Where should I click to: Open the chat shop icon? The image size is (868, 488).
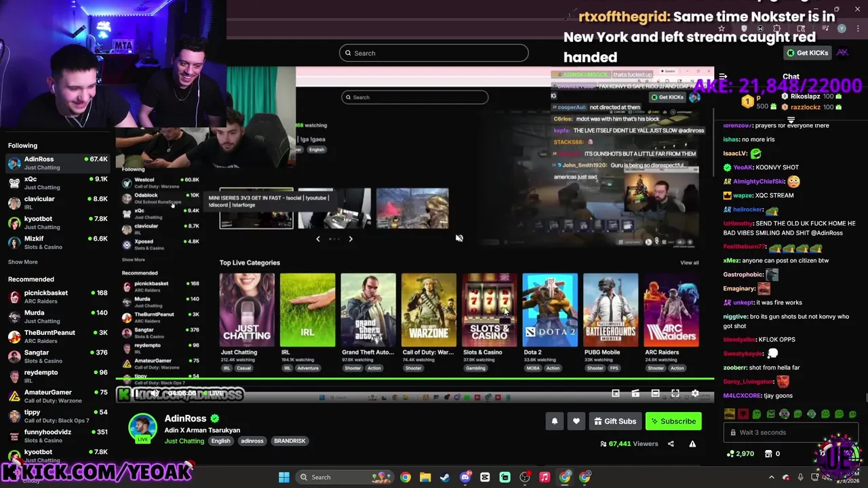[x=768, y=453]
